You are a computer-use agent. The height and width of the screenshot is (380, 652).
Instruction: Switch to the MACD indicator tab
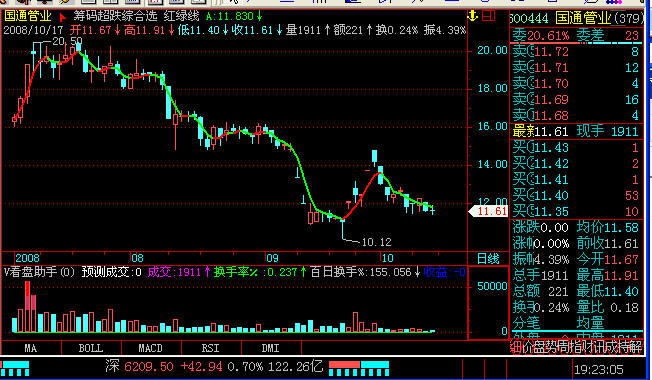pos(150,348)
